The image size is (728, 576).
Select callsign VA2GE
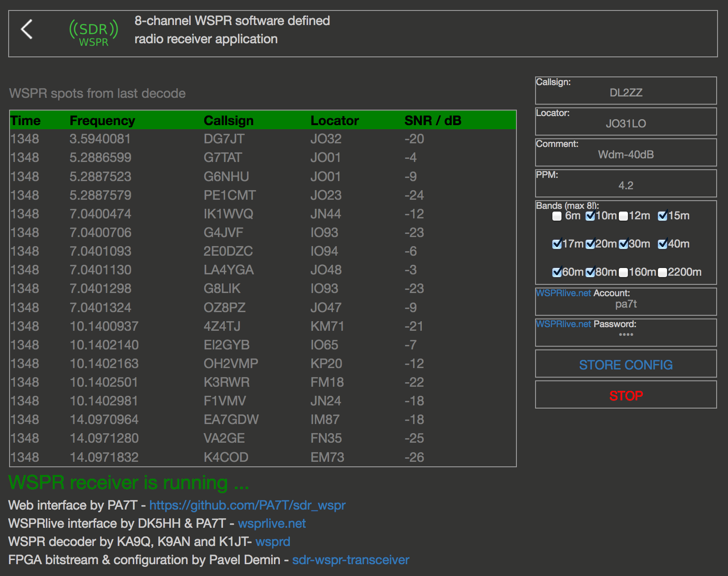click(224, 438)
